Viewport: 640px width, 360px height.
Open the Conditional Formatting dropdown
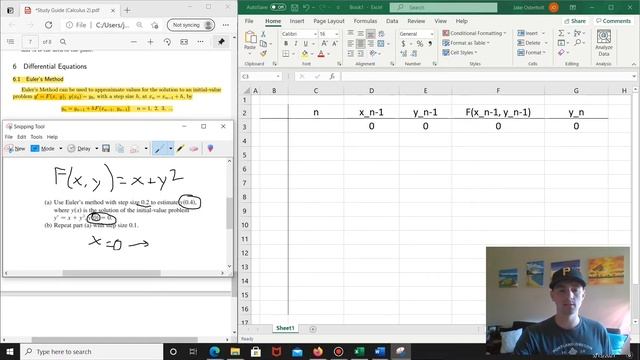(474, 33)
